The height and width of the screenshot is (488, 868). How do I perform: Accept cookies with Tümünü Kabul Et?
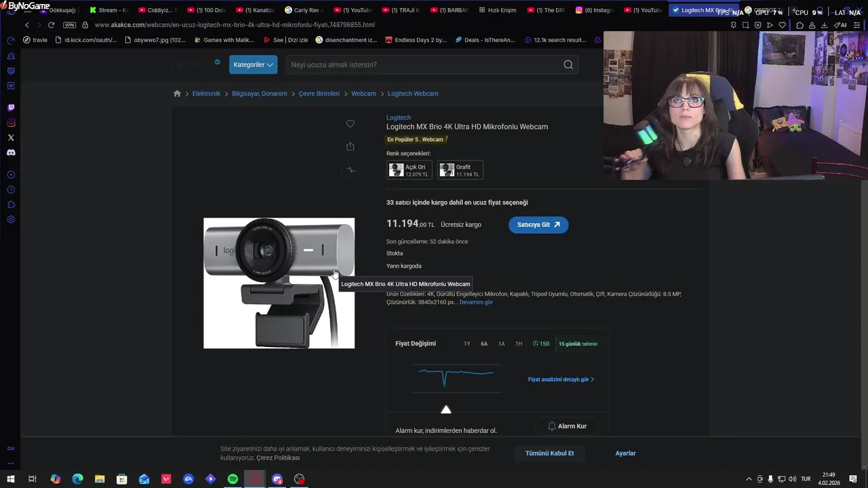[549, 453]
